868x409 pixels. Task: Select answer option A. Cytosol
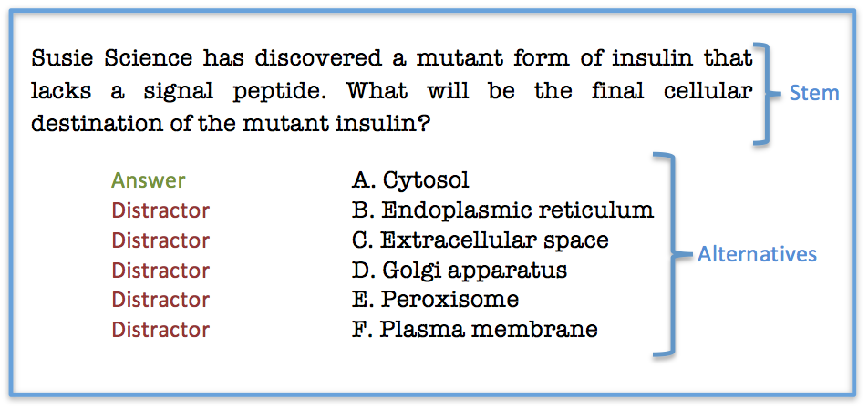pyautogui.click(x=410, y=180)
